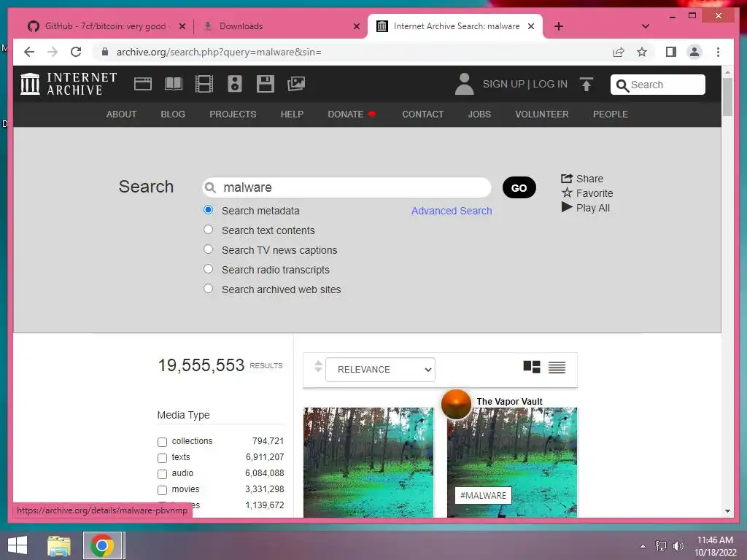Open the PEOPLE menu item
This screenshot has width=747, height=560.
pyautogui.click(x=611, y=114)
